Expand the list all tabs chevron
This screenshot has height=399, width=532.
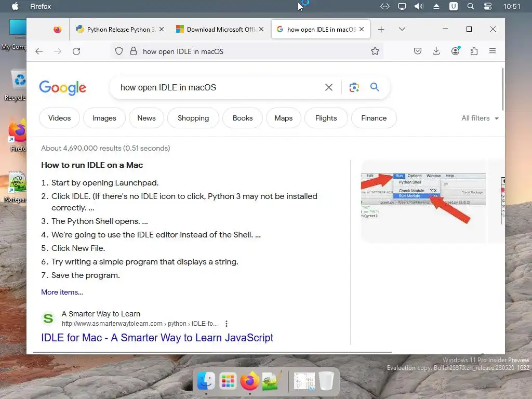tap(402, 29)
